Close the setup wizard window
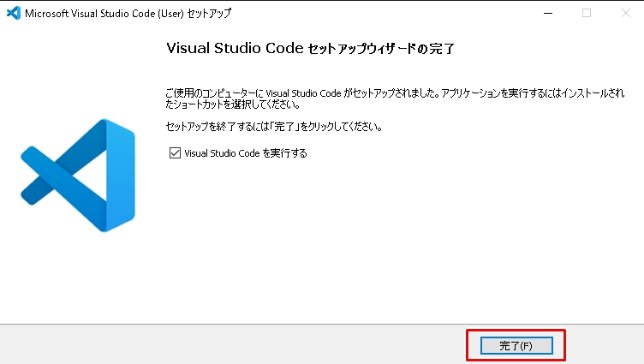Image resolution: width=644 pixels, height=364 pixels. (x=625, y=13)
